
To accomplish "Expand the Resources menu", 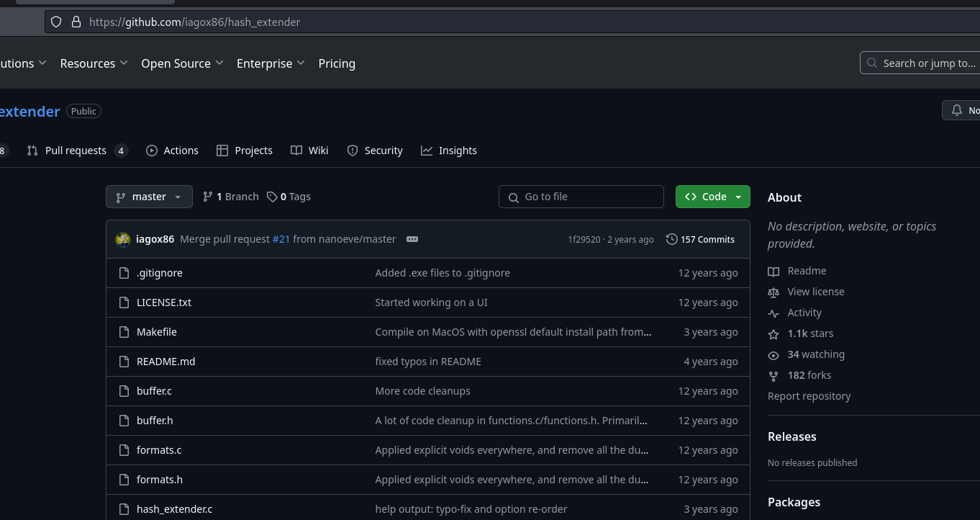I will tap(94, 63).
